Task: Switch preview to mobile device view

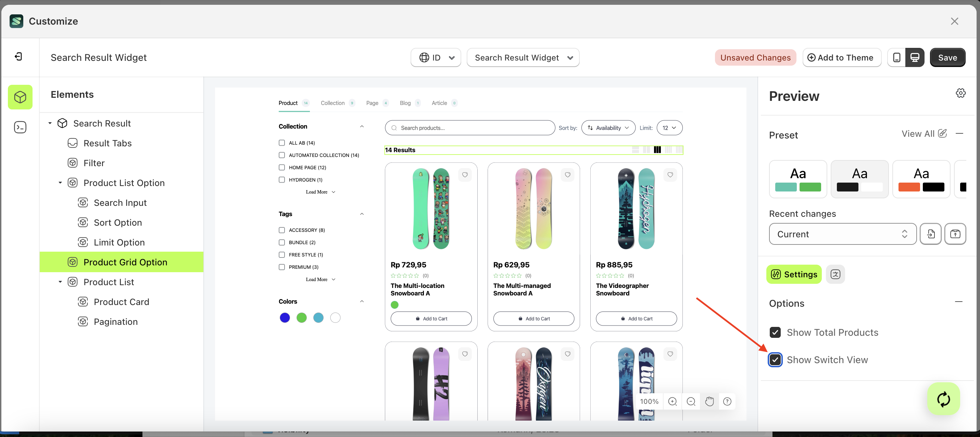Action: tap(897, 57)
